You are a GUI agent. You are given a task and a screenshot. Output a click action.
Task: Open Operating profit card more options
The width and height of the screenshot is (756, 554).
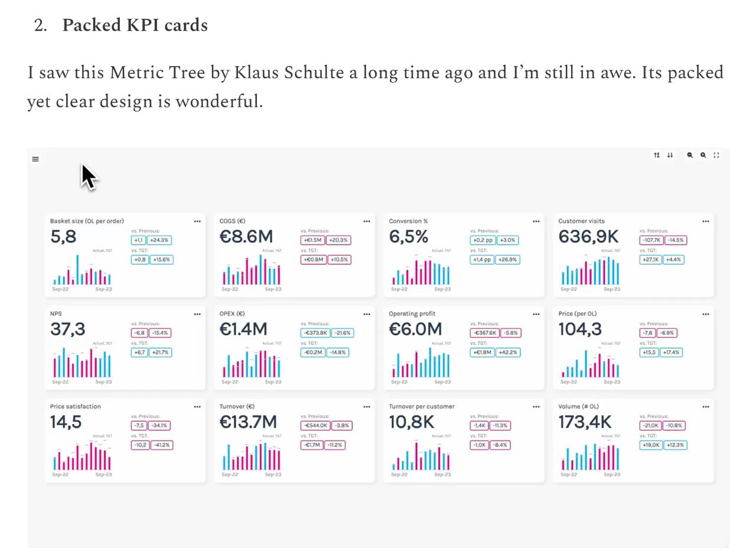tap(536, 314)
